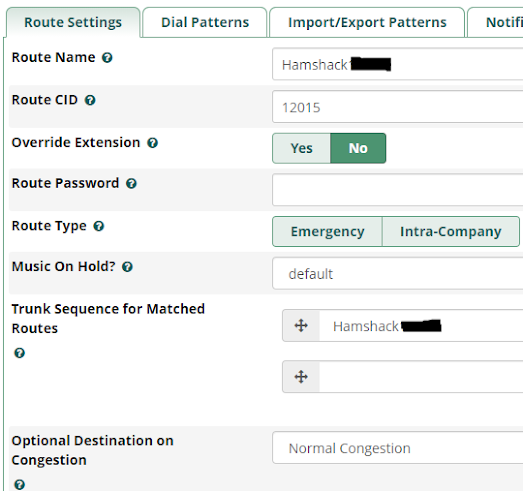Show help for Music On Hold
523x491 pixels.
[127, 267]
